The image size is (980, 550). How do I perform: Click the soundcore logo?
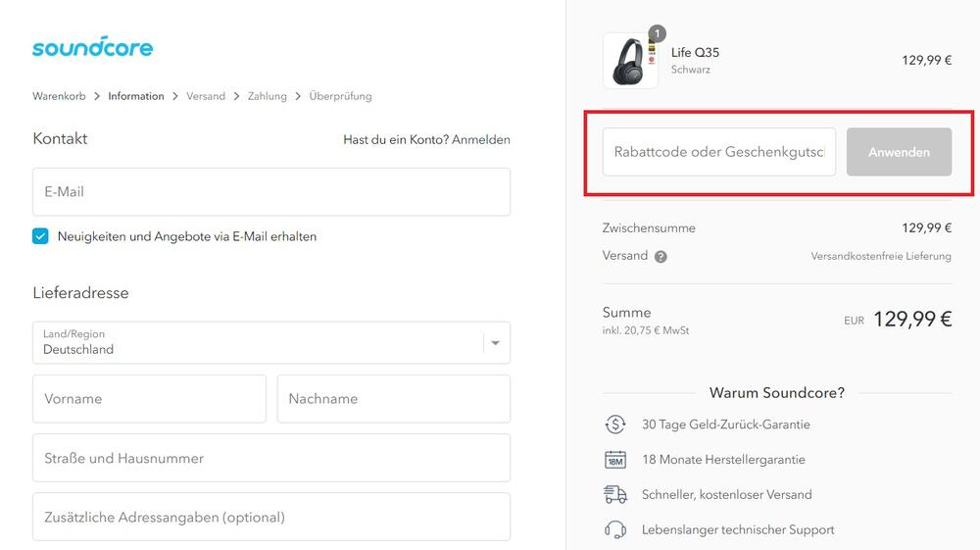tap(92, 47)
